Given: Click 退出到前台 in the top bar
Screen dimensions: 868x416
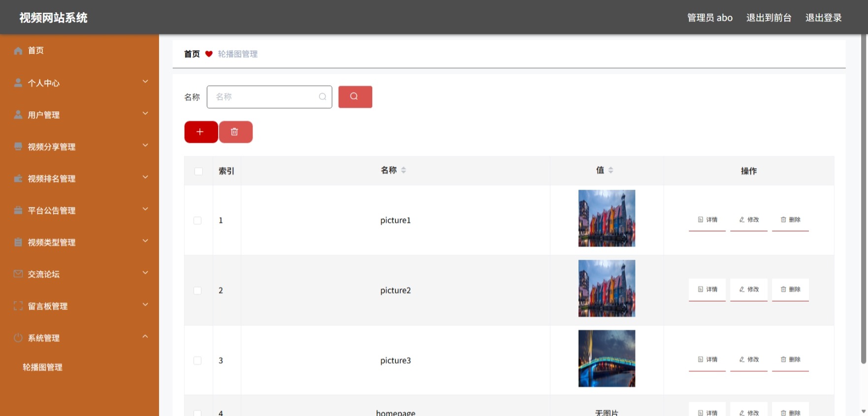Looking at the screenshot, I should [769, 18].
